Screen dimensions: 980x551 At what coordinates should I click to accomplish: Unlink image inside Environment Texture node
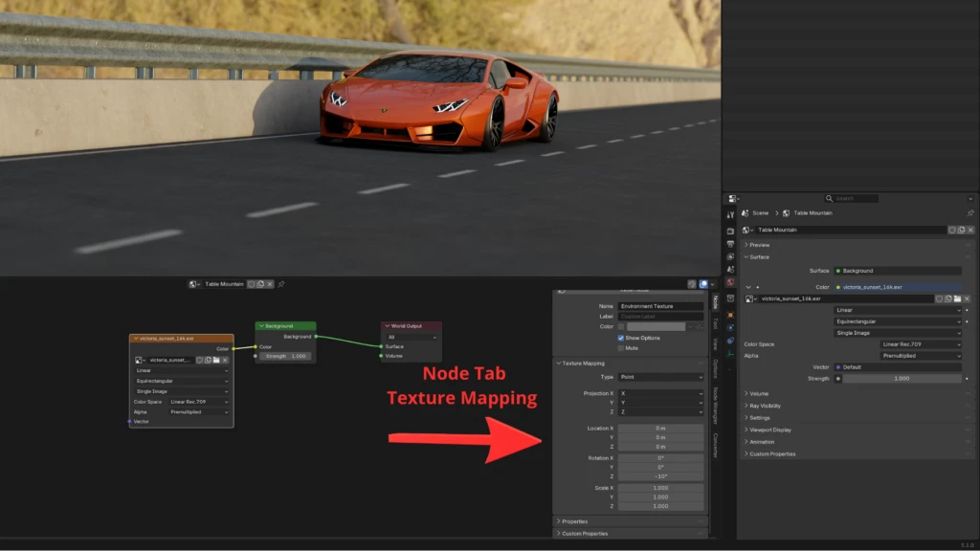(225, 360)
